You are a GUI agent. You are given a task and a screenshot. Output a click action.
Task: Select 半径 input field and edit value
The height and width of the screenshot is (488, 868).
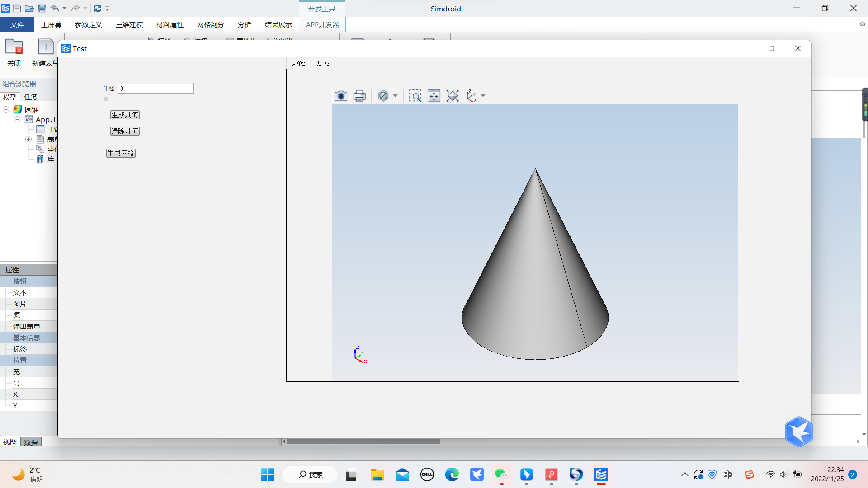(x=156, y=88)
